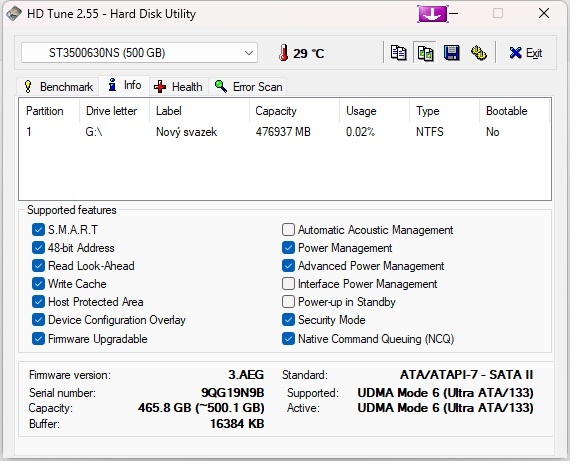Click the 465.8 GB capacity value
The width and height of the screenshot is (582, 473).
201,408
